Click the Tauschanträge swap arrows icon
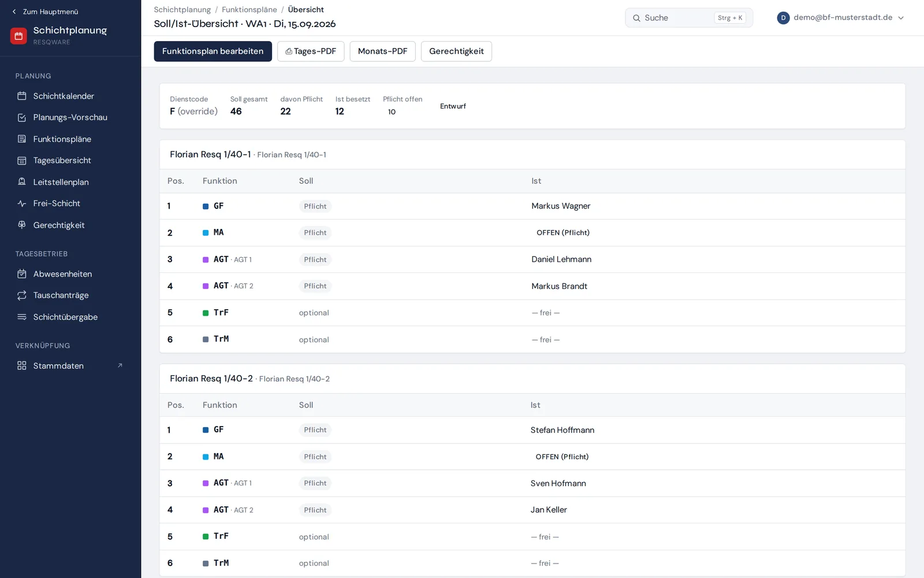The width and height of the screenshot is (924, 578). [x=22, y=295]
